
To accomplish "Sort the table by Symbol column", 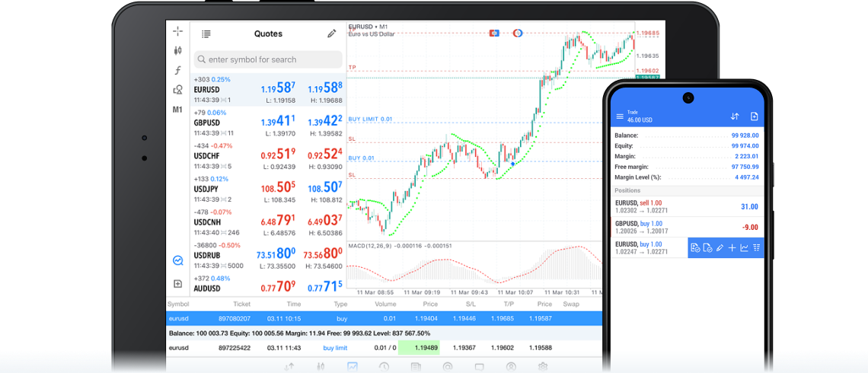I will [x=178, y=304].
